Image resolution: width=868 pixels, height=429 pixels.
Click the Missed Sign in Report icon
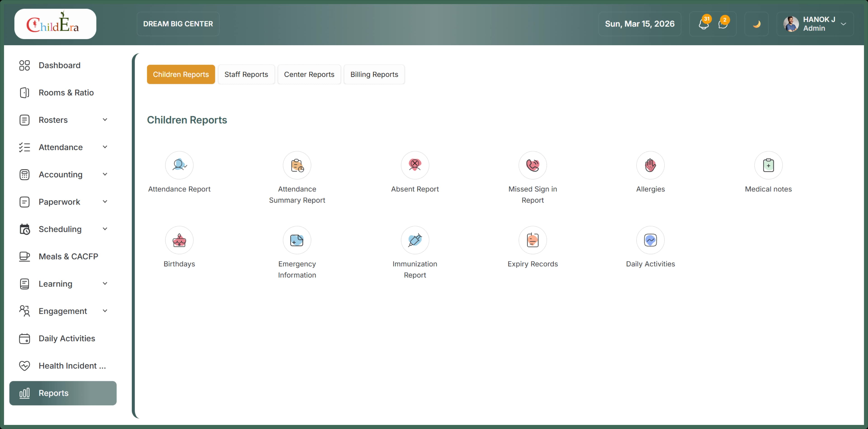tap(532, 165)
